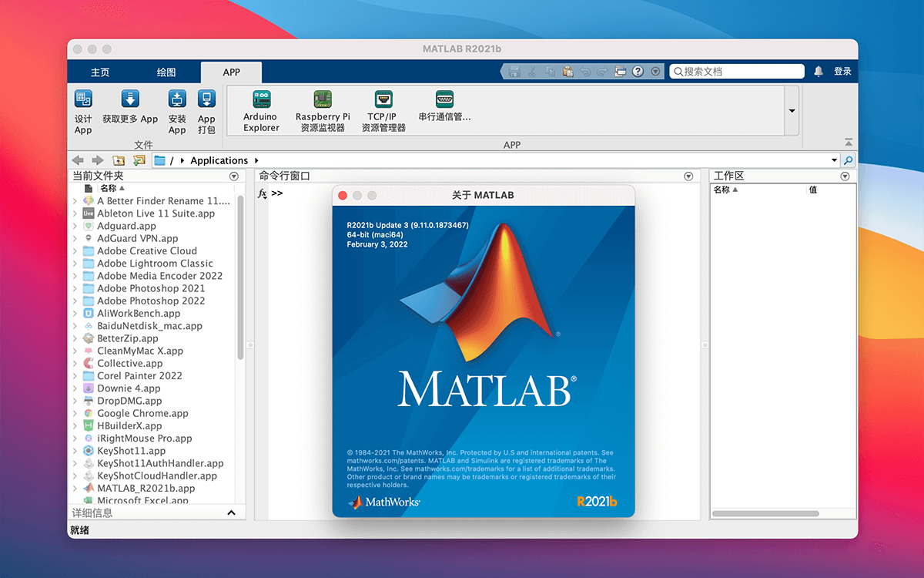Select BetterZip.app in the file list

click(128, 339)
